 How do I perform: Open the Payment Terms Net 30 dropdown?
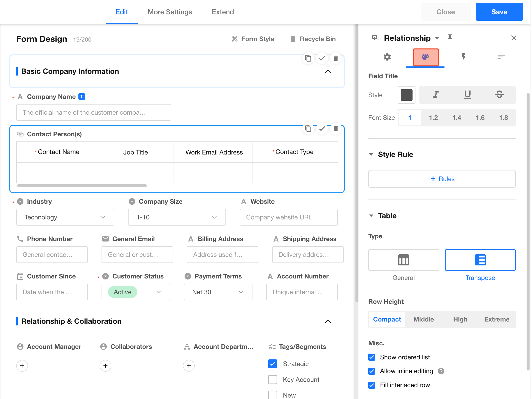coord(218,292)
